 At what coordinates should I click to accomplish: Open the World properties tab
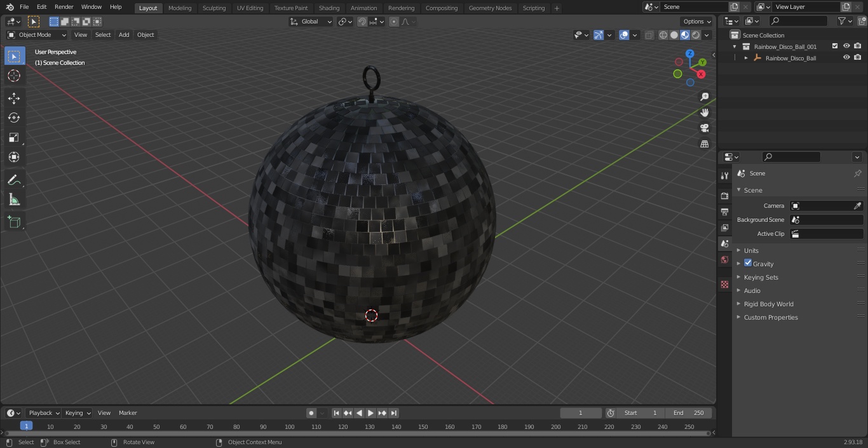click(724, 259)
